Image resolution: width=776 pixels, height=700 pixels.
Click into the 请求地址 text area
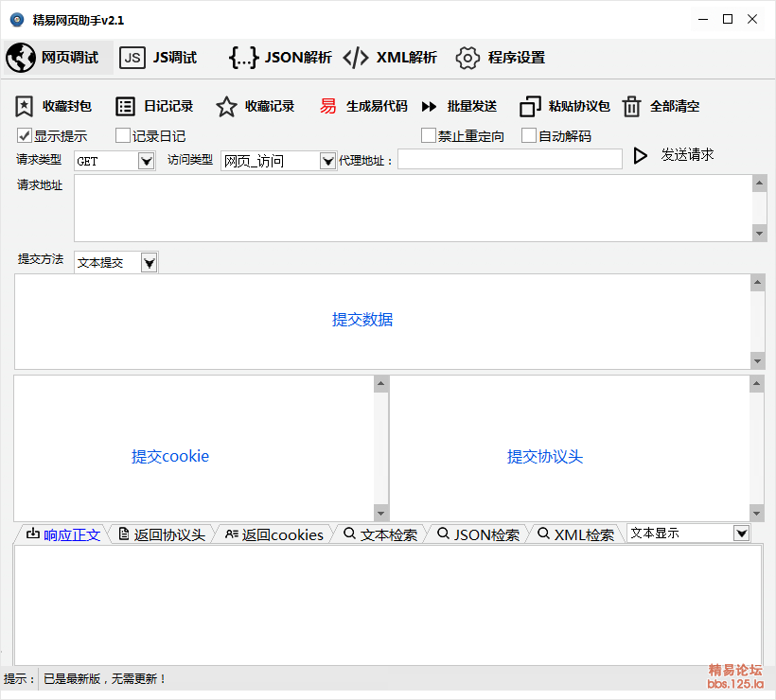pyautogui.click(x=414, y=208)
